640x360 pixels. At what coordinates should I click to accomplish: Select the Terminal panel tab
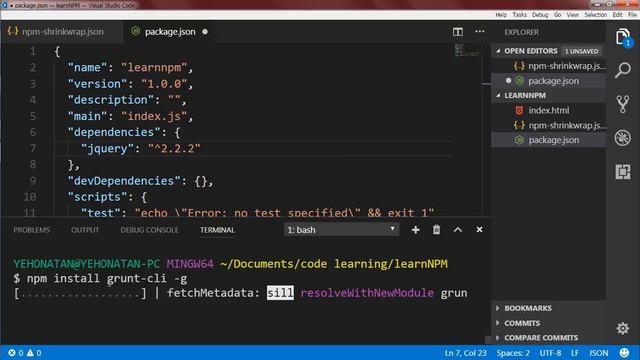(x=217, y=230)
